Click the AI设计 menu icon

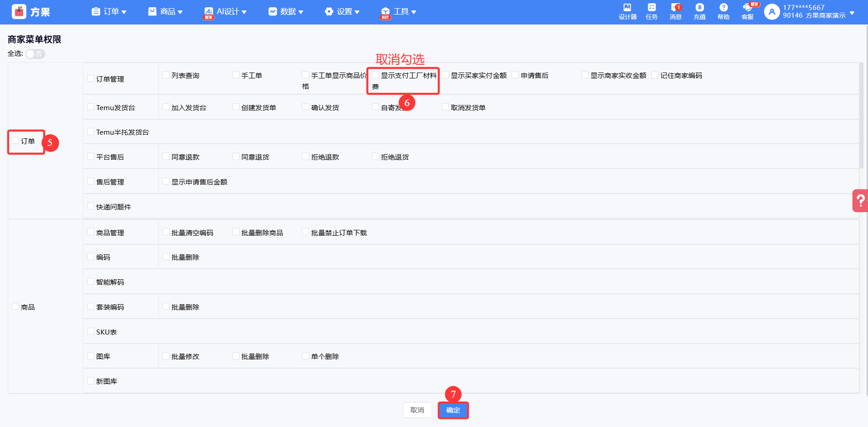point(209,12)
